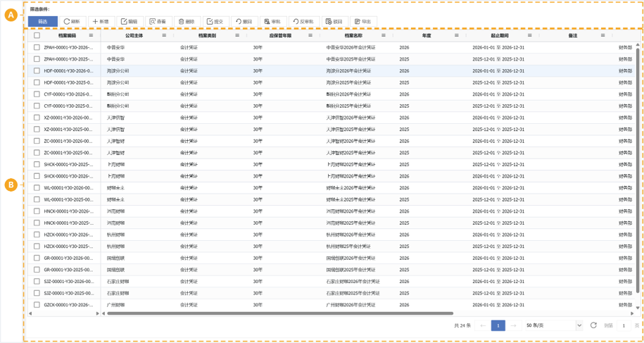
Task: Open the 编辑 edit action
Action: click(130, 21)
